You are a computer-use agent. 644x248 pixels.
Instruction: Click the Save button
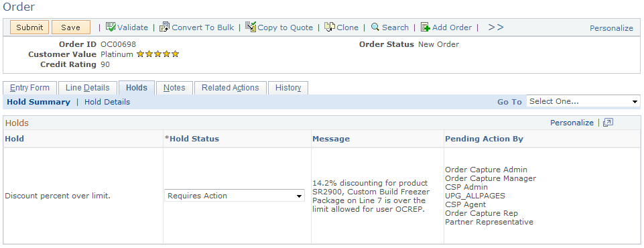(x=71, y=27)
